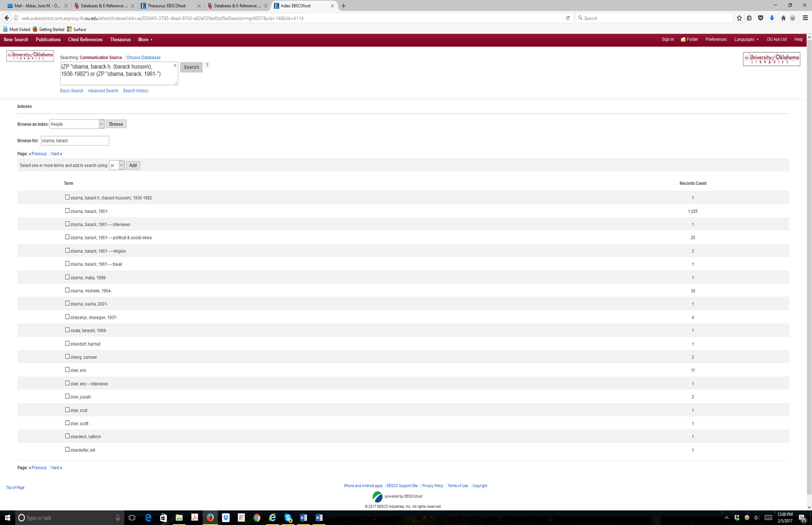The image size is (812, 525).
Task: Click the Add button
Action: coord(133,165)
